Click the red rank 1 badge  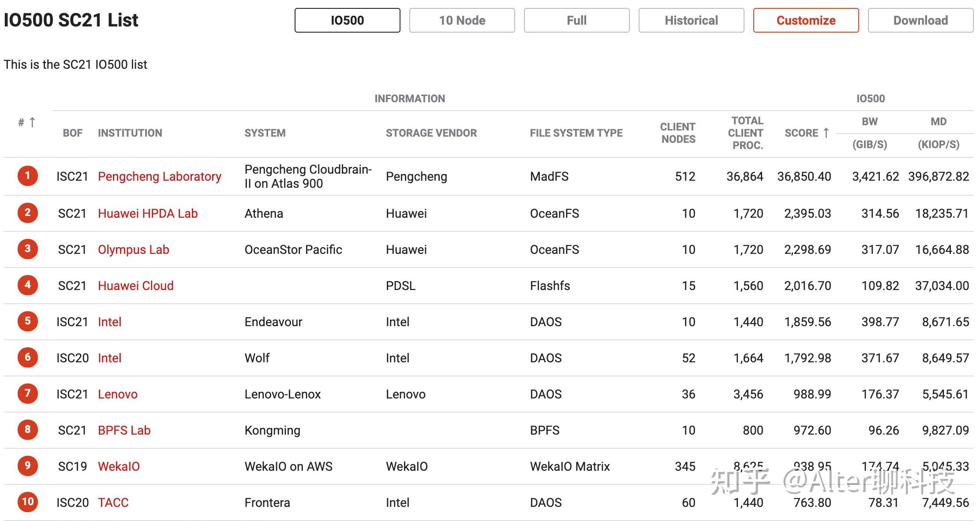click(27, 176)
